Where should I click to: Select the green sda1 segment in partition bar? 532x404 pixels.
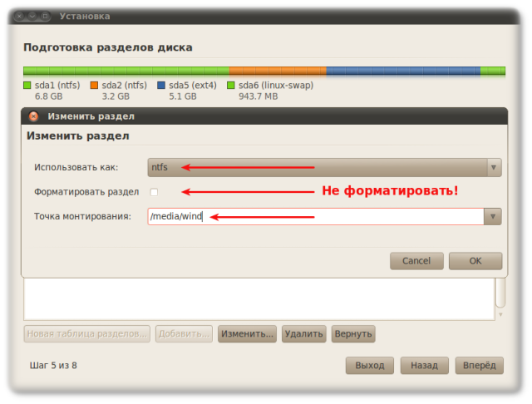(x=125, y=71)
